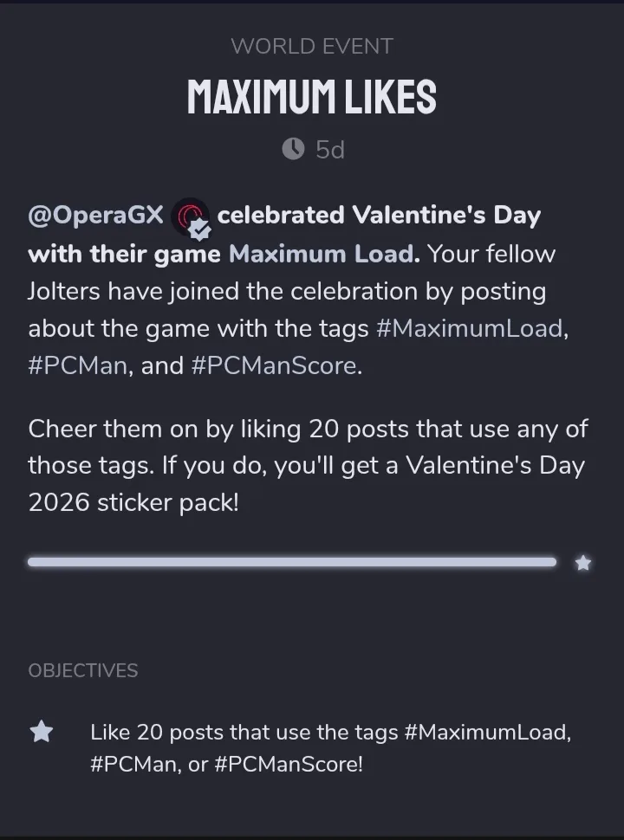Image resolution: width=624 pixels, height=840 pixels.
Task: Click the Your fellow Jolters sentence
Action: pyautogui.click(x=286, y=292)
